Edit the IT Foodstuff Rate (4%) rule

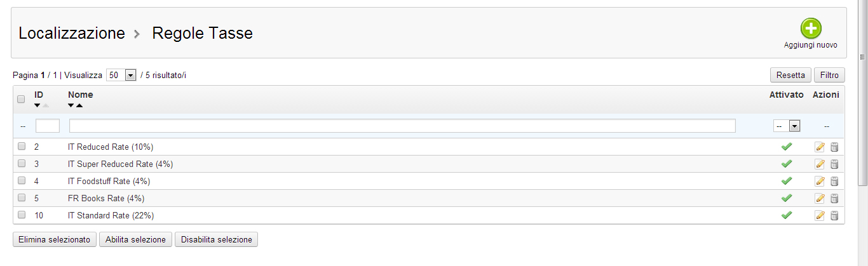[x=820, y=182]
